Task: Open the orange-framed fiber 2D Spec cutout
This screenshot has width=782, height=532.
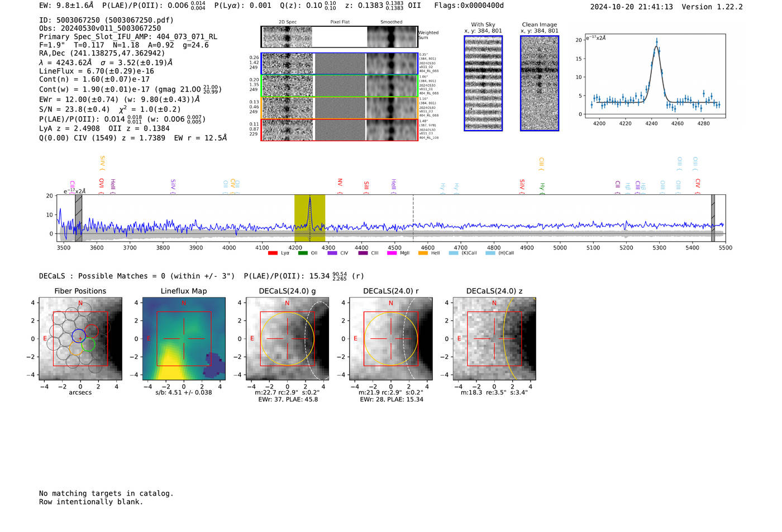Action: coord(287,108)
